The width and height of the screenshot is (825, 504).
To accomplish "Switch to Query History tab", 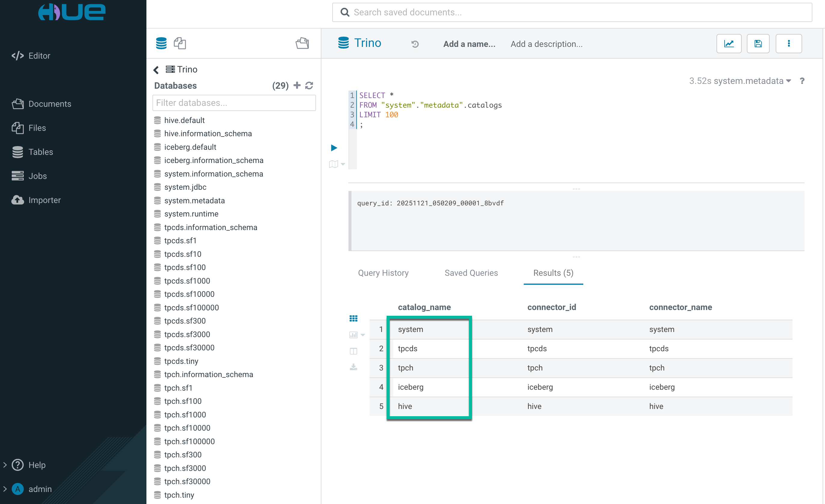I will point(383,273).
